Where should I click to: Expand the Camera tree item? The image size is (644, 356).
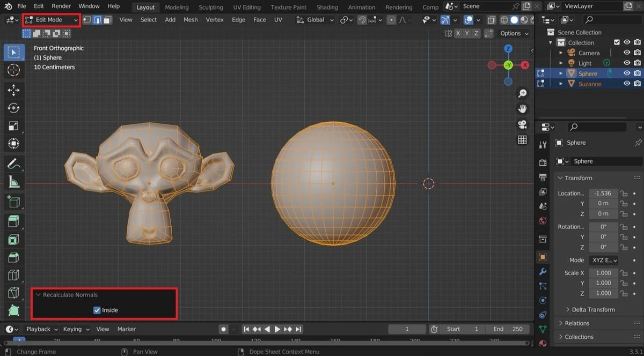(561, 53)
